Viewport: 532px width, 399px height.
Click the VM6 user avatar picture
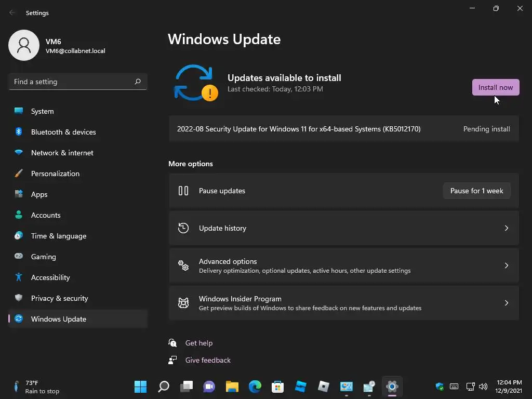click(24, 45)
